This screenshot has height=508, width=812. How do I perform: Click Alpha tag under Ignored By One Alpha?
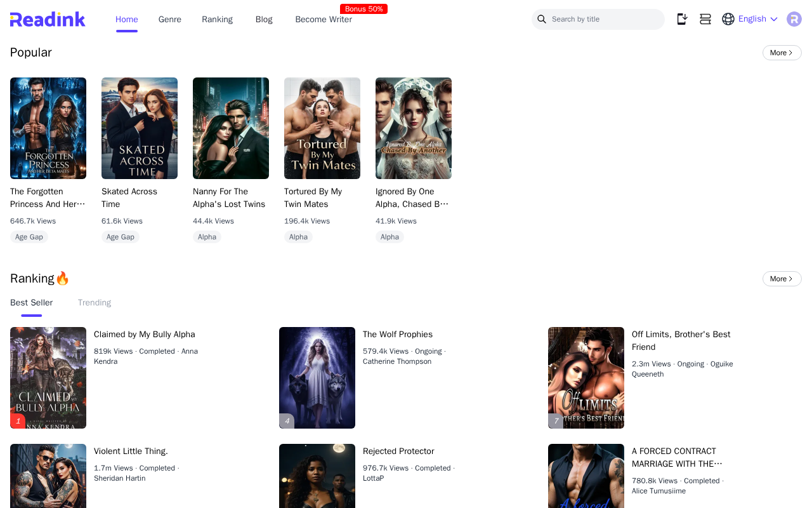390,237
